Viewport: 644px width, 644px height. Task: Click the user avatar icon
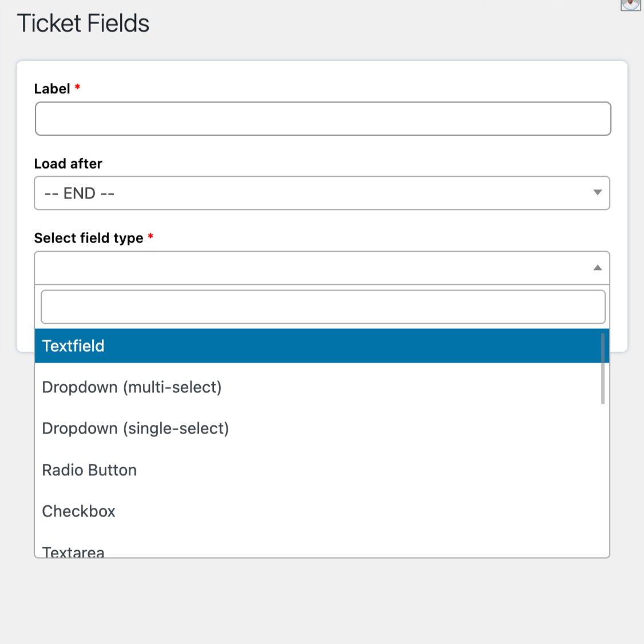630,5
